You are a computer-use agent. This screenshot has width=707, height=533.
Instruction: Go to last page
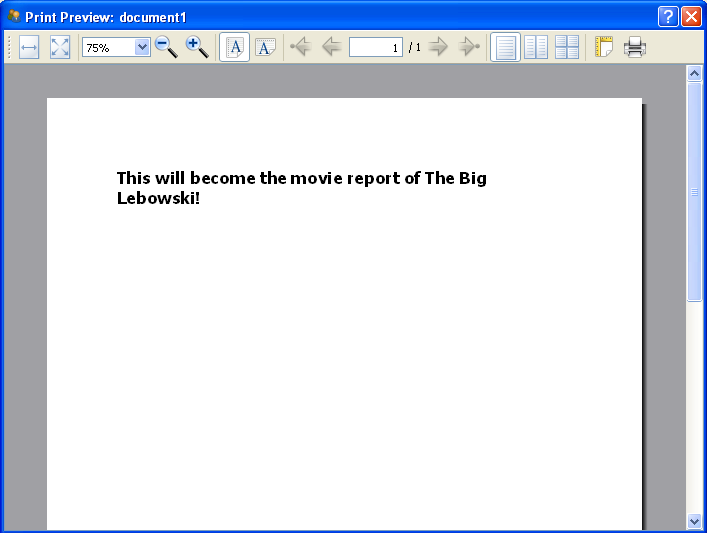[x=469, y=46]
